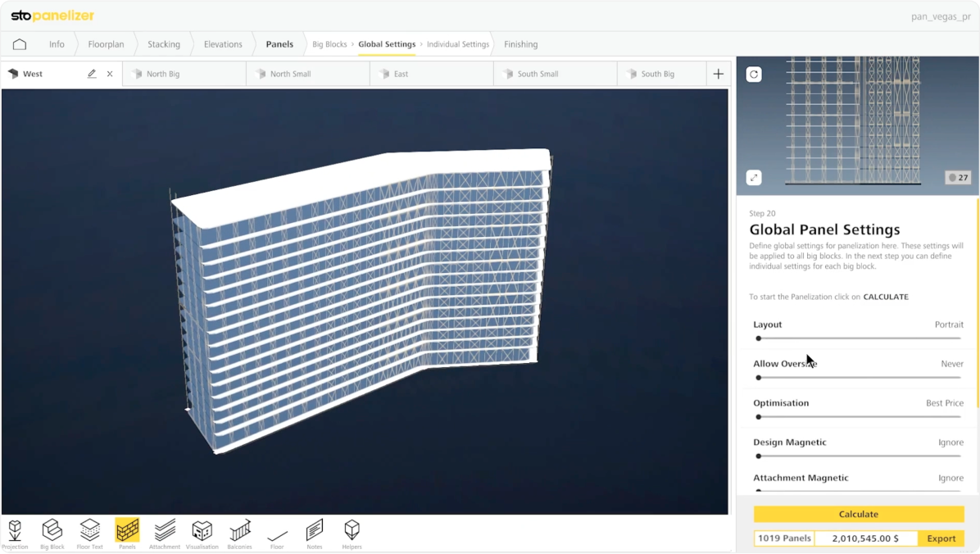Image resolution: width=980 pixels, height=554 pixels.
Task: Open the Visualisation tool
Action: pyautogui.click(x=202, y=531)
